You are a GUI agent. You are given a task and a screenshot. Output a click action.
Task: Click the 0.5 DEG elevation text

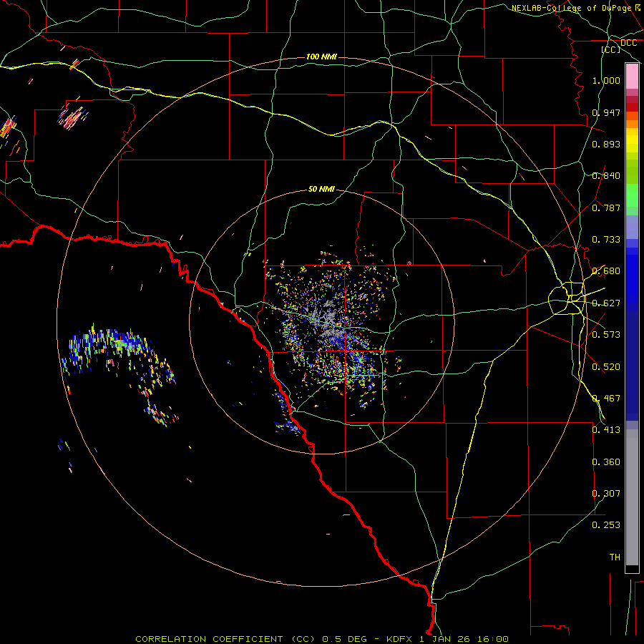[345, 639]
